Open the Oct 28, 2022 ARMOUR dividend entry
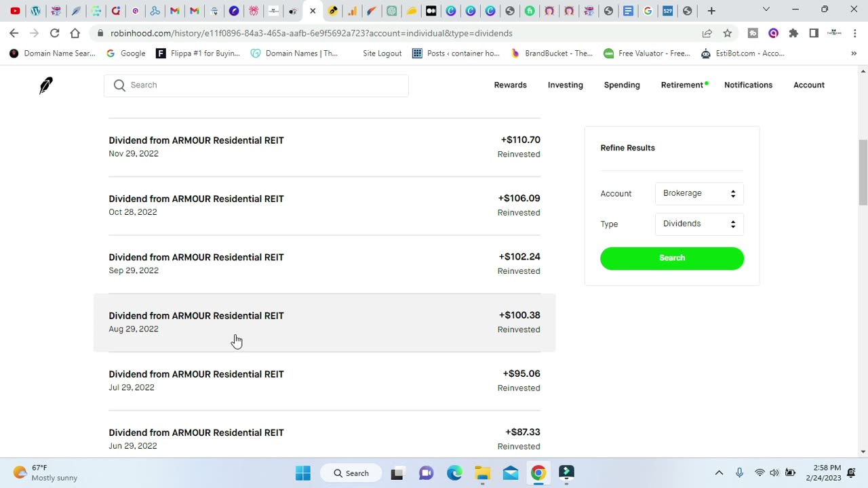 click(x=324, y=205)
